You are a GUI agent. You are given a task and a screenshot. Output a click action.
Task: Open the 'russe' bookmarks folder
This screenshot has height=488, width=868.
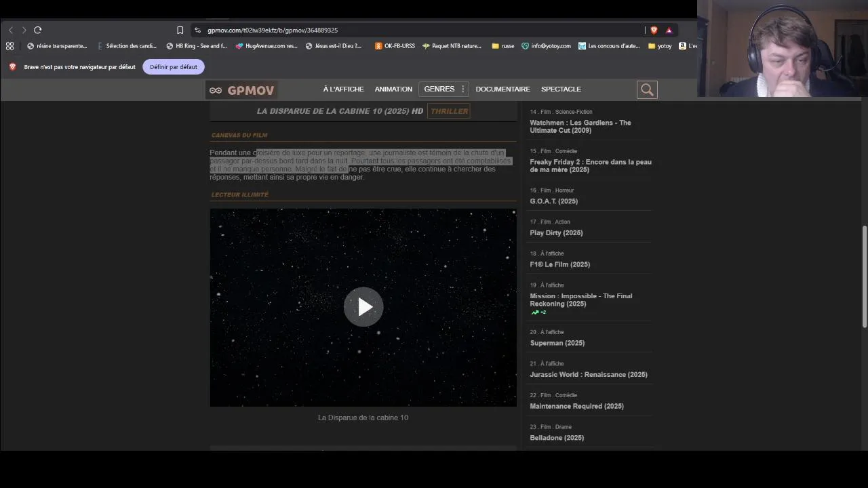(x=502, y=46)
